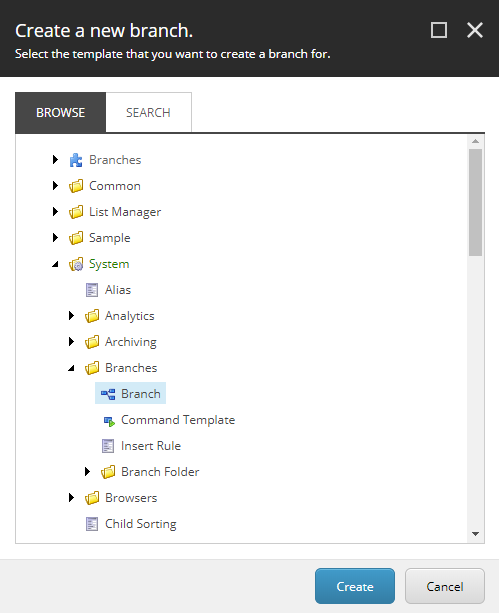This screenshot has width=499, height=613.
Task: Select the BROWSE tab
Action: [x=61, y=113]
